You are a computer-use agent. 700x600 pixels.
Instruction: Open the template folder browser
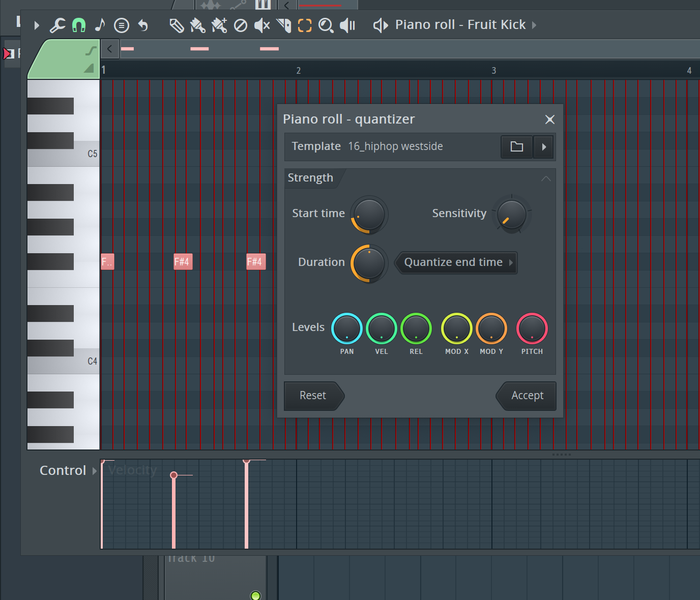click(x=517, y=147)
